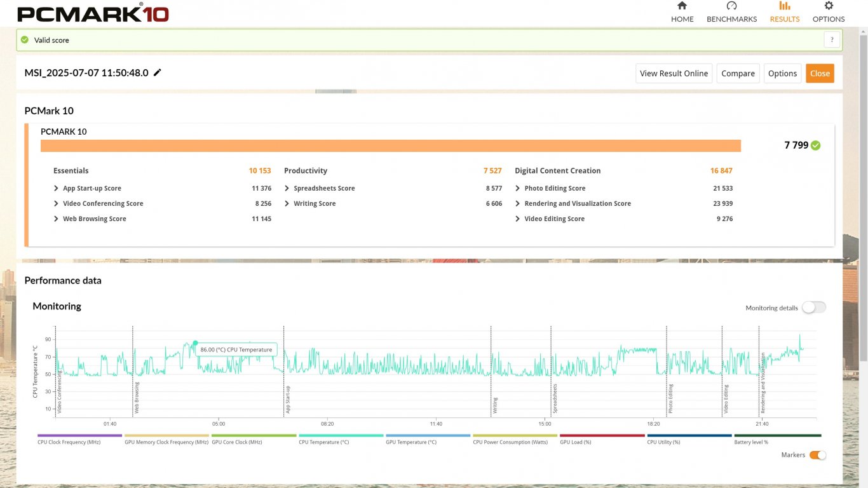The height and width of the screenshot is (488, 868).
Task: Click the CPU Temperature 86.00 data point
Action: pyautogui.click(x=195, y=343)
